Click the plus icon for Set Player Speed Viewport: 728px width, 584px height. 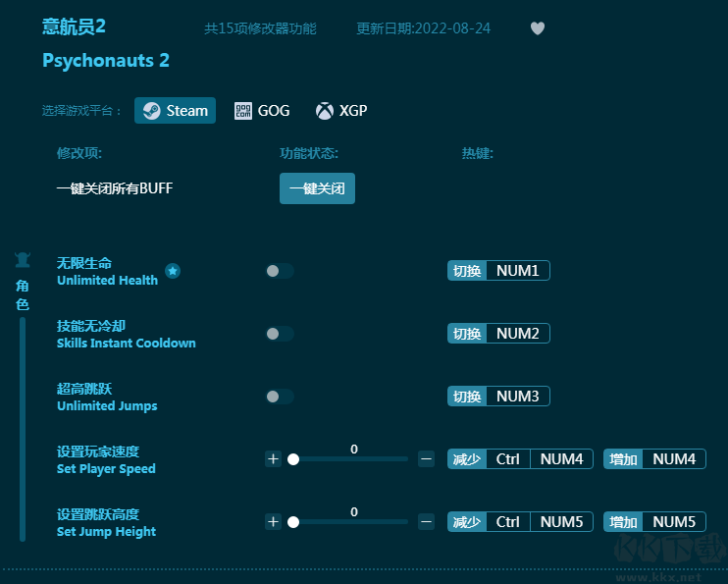click(x=273, y=458)
